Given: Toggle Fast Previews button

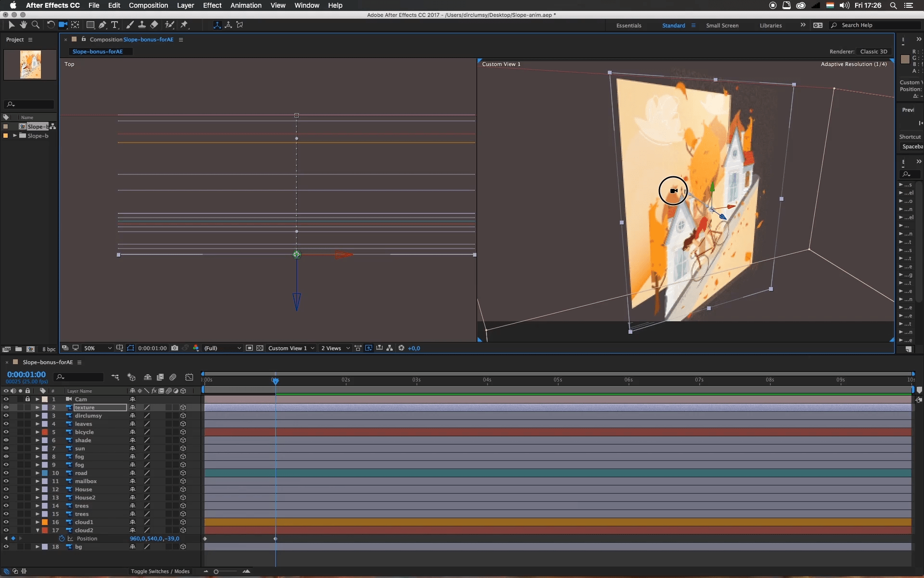Looking at the screenshot, I should 369,348.
